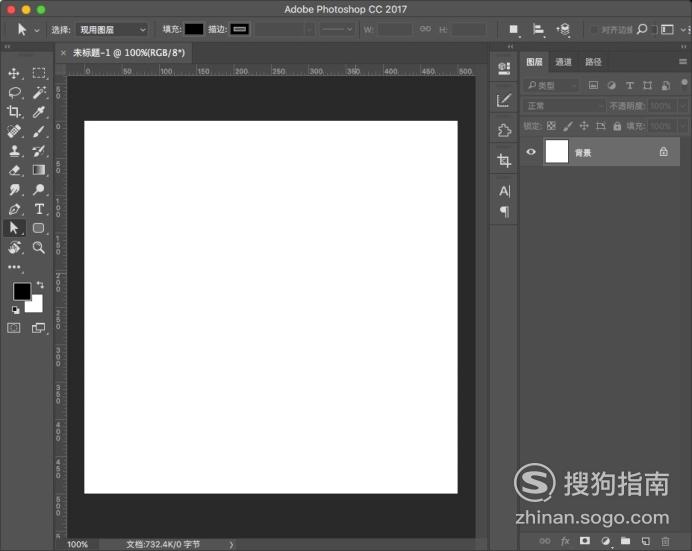Click the search magnifier in options bar

[642, 29]
